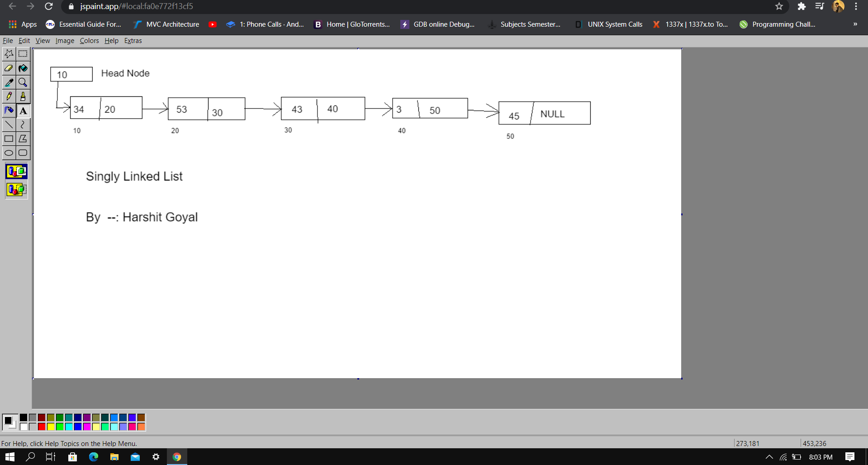Open the Essential Guide For... bookmark
Screen dimensions: 868x465
pos(84,24)
